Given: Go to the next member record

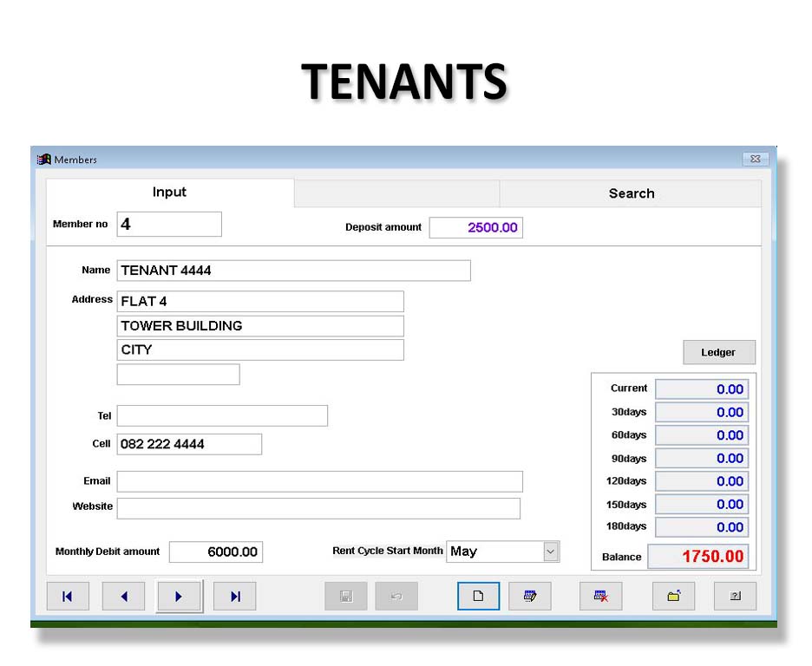Looking at the screenshot, I should (x=179, y=596).
